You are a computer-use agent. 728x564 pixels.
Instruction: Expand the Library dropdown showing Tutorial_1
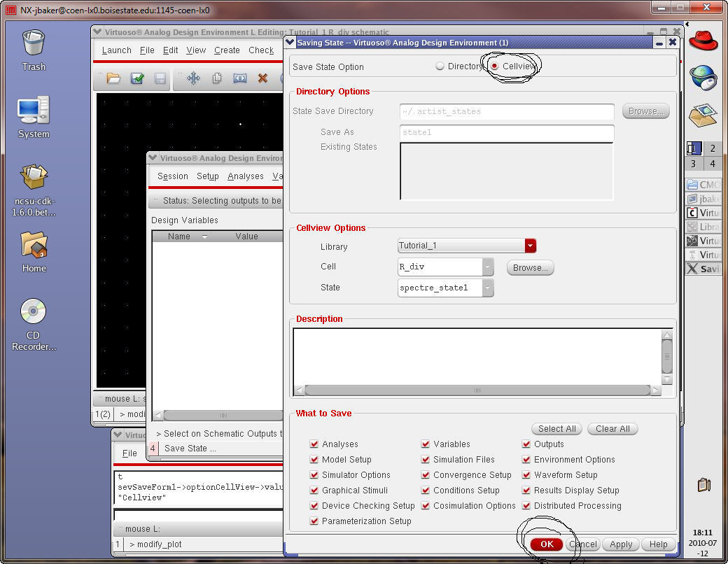pyautogui.click(x=530, y=246)
